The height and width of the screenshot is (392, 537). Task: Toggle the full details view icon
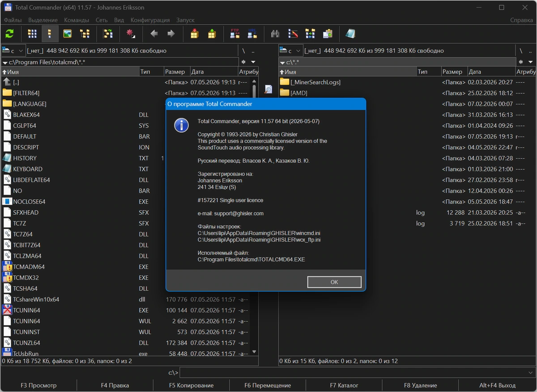click(50, 34)
